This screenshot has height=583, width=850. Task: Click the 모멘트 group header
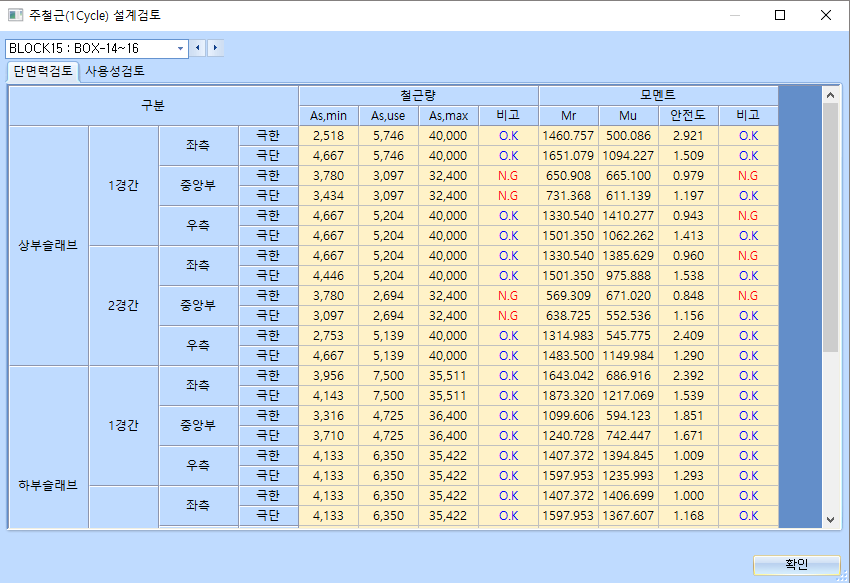pyautogui.click(x=659, y=95)
